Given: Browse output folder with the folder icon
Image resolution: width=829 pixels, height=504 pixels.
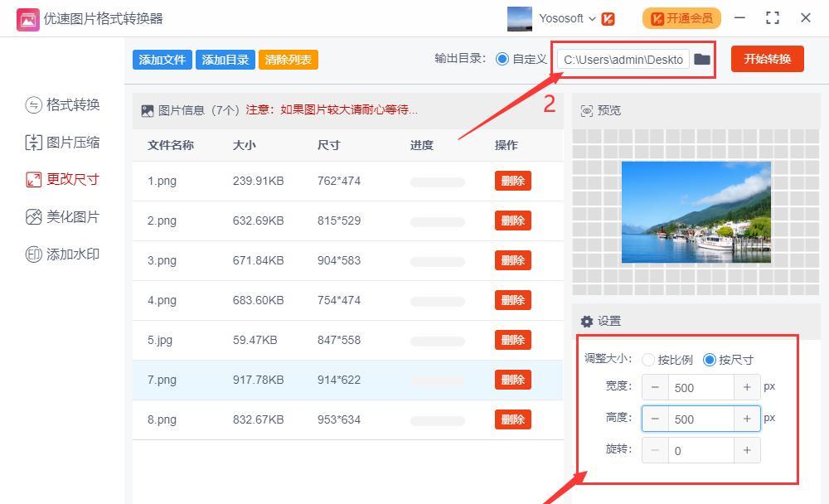Looking at the screenshot, I should 701,59.
